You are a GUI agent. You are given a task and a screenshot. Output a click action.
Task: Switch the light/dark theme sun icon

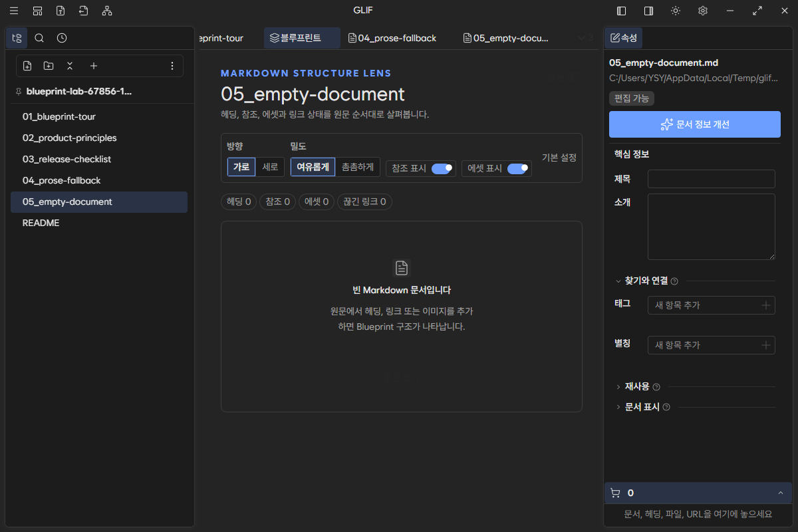(676, 11)
